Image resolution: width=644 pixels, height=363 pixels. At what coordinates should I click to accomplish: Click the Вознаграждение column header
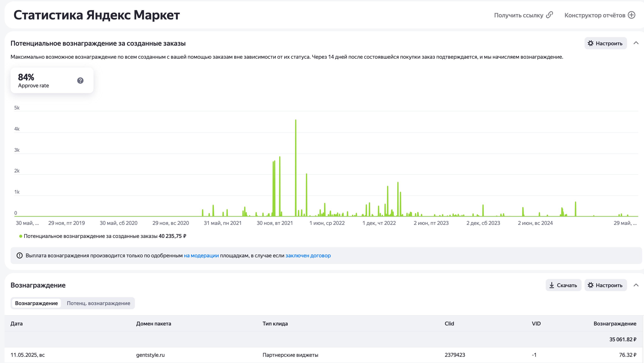click(x=615, y=324)
